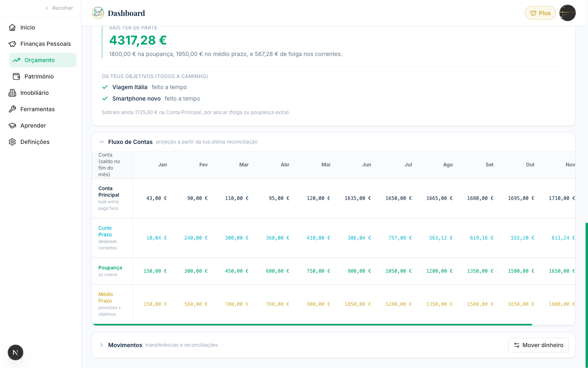
Task: Click the Ferramentas wrench icon
Action: pos(12,109)
